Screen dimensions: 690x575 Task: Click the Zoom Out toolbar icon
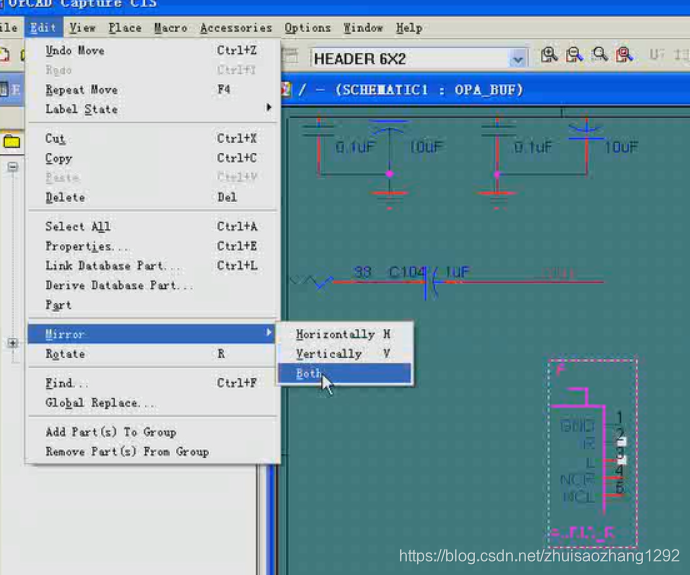point(574,56)
